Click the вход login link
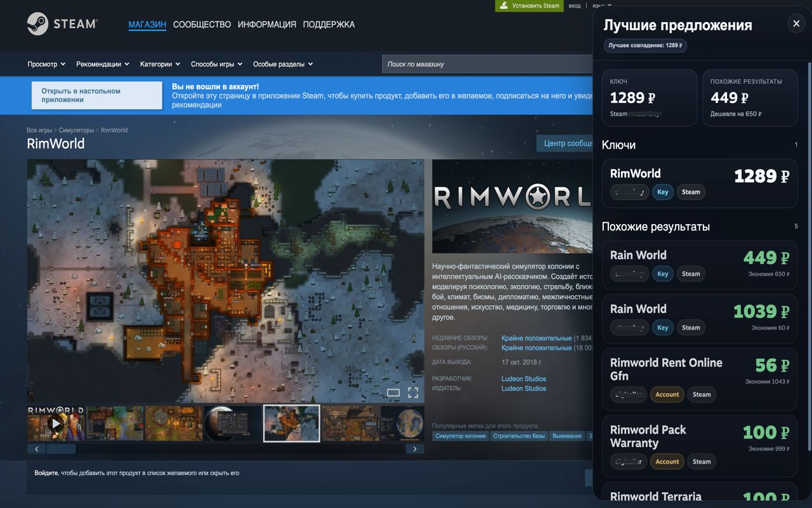812x508 pixels. coord(574,6)
